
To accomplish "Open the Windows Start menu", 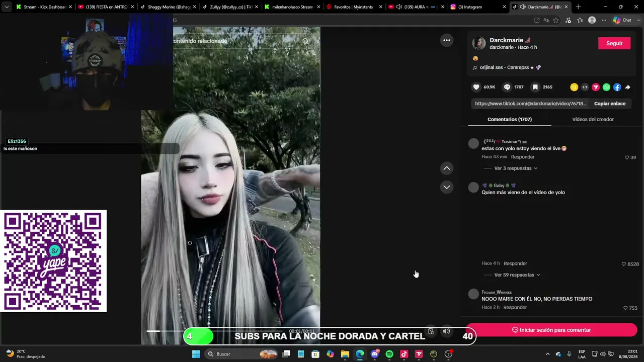I will 196,354.
